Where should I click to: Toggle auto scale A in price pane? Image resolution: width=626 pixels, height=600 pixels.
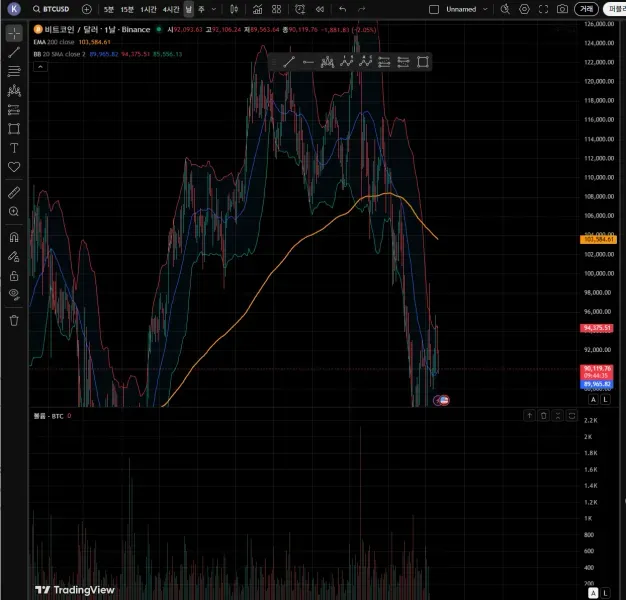pyautogui.click(x=593, y=400)
